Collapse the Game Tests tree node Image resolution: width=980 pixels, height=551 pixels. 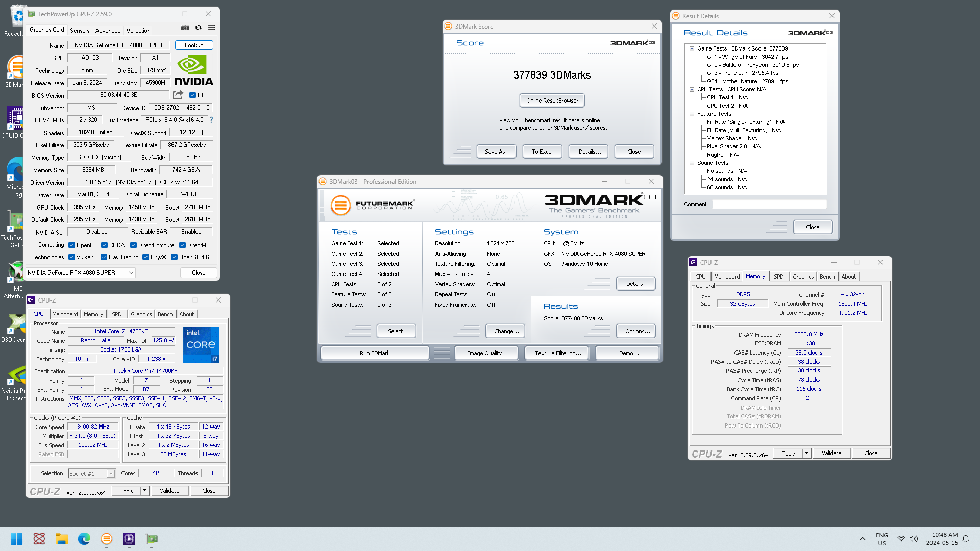tap(692, 49)
